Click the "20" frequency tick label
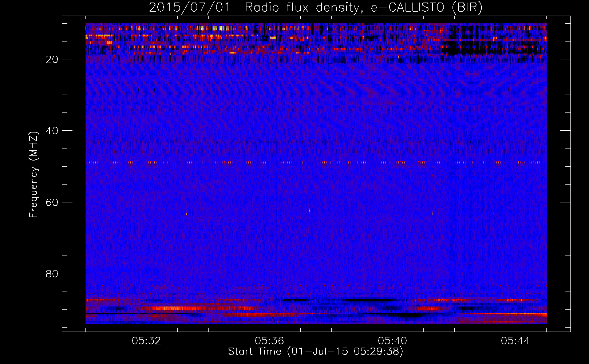This screenshot has height=364, width=589. [52, 59]
